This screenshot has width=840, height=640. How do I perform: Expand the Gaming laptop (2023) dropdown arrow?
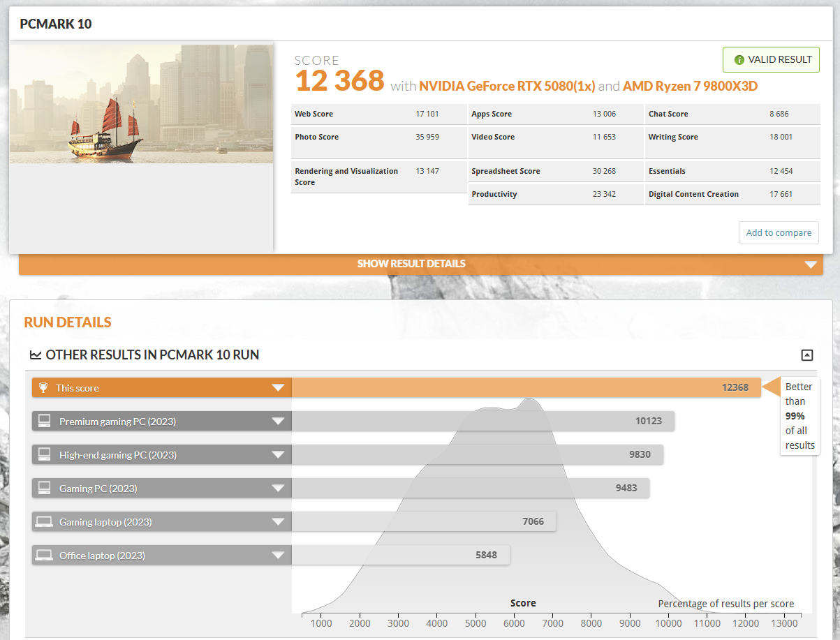[278, 522]
